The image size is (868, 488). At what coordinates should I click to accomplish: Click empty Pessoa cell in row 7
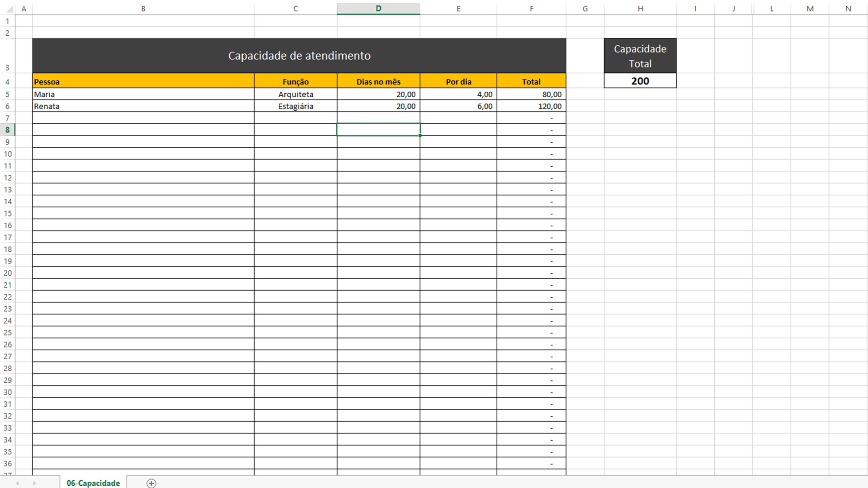(143, 118)
